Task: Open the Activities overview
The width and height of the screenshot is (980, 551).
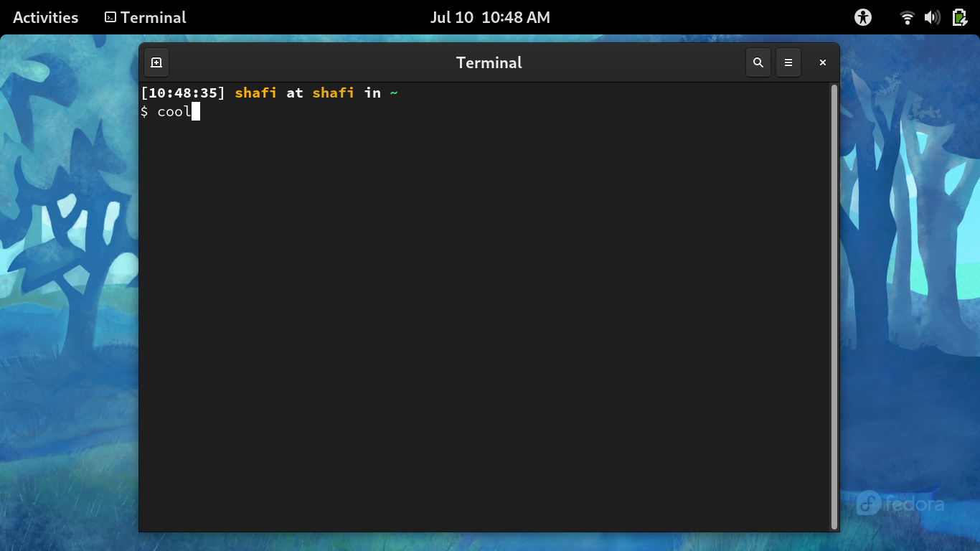Action: click(x=46, y=17)
